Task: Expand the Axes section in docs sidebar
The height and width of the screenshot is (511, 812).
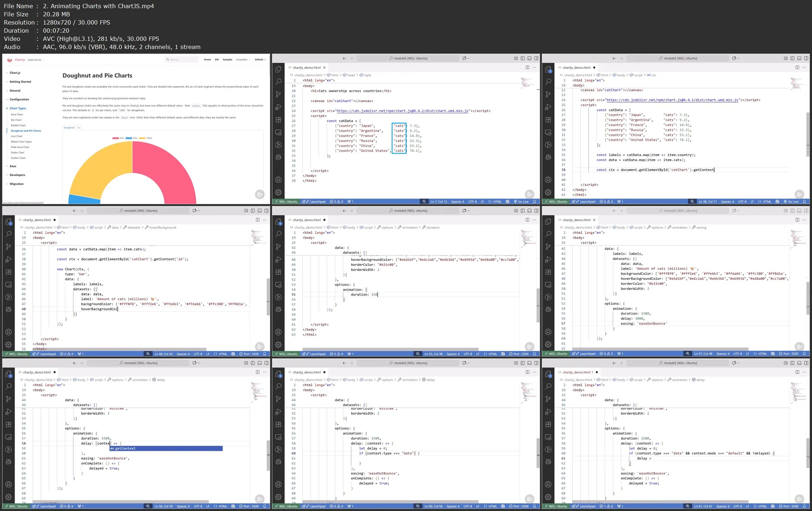Action: (13, 166)
